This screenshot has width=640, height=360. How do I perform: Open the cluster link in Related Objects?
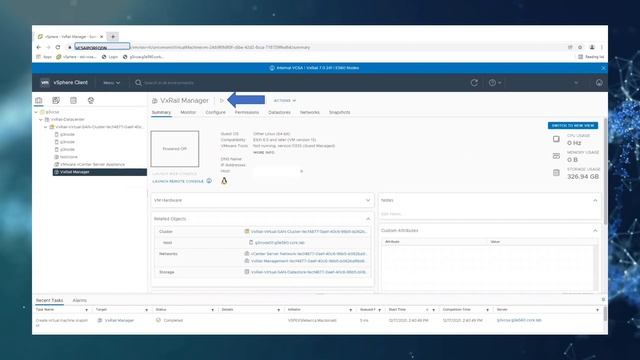[309, 231]
